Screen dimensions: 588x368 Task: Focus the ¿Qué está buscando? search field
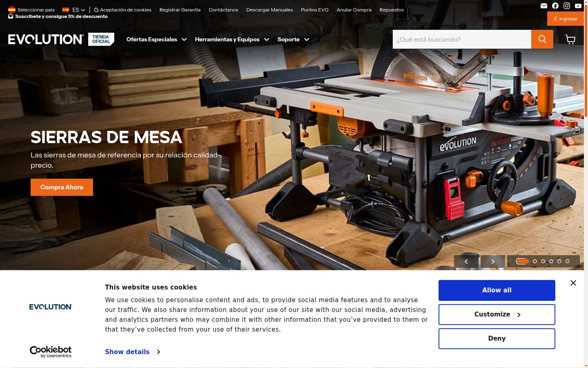(x=462, y=39)
